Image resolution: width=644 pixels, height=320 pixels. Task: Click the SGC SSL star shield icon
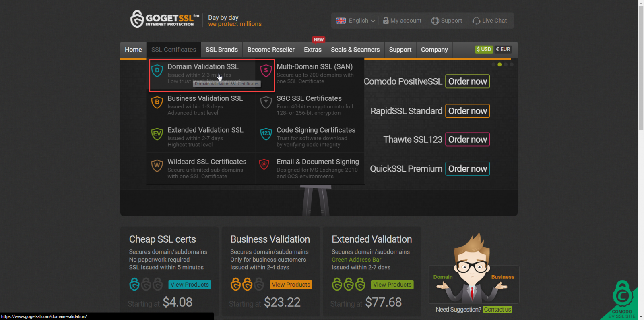[x=266, y=102]
